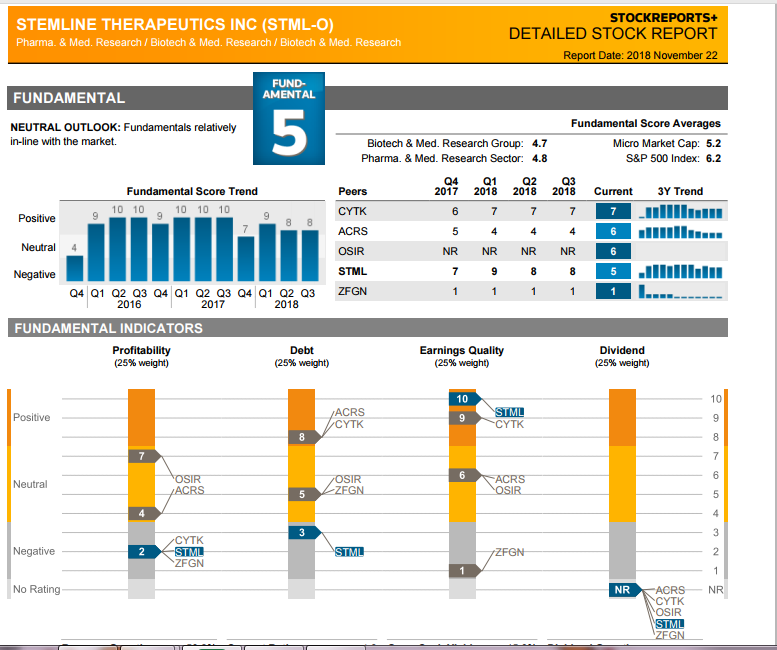Click the CYTK 3Y trend sparkline
The height and width of the screenshot is (650, 777).
tap(680, 212)
